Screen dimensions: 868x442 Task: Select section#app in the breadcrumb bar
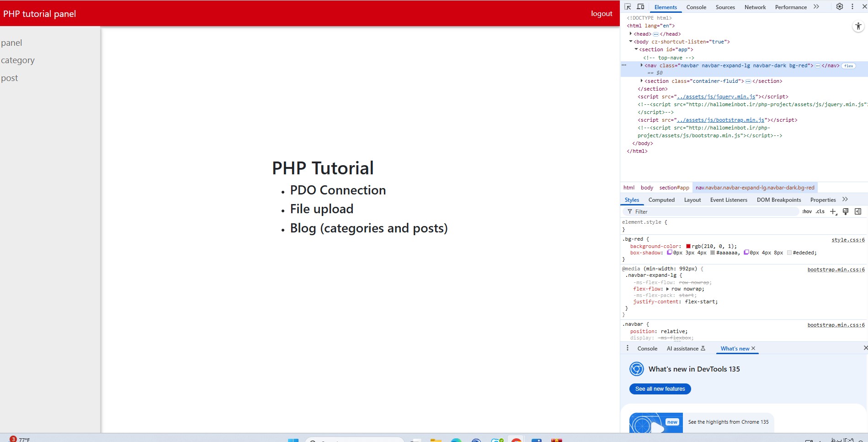(674, 188)
